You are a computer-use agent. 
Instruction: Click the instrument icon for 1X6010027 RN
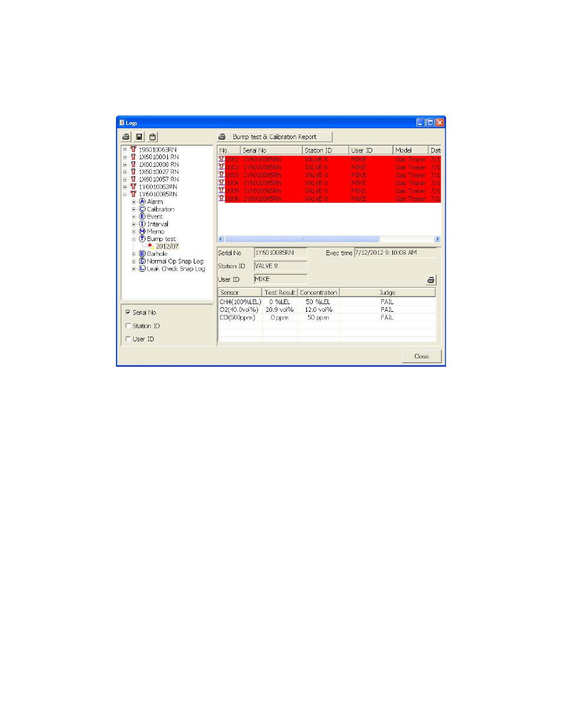point(133,172)
